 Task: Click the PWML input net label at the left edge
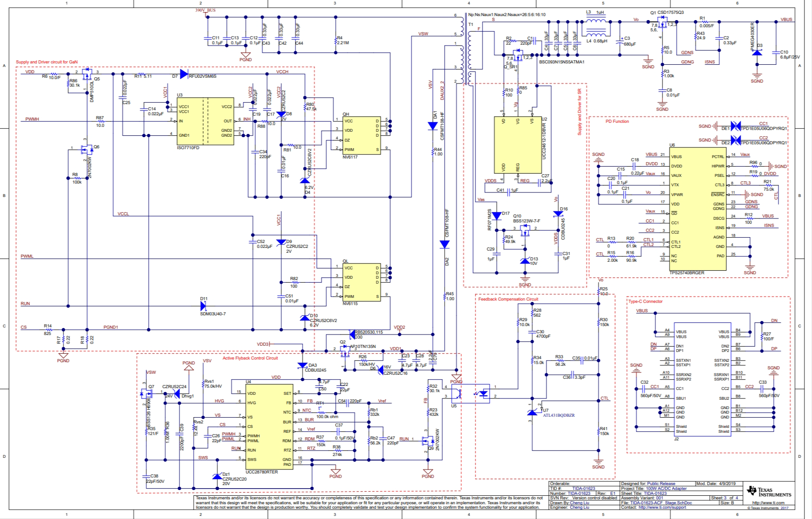coord(27,256)
